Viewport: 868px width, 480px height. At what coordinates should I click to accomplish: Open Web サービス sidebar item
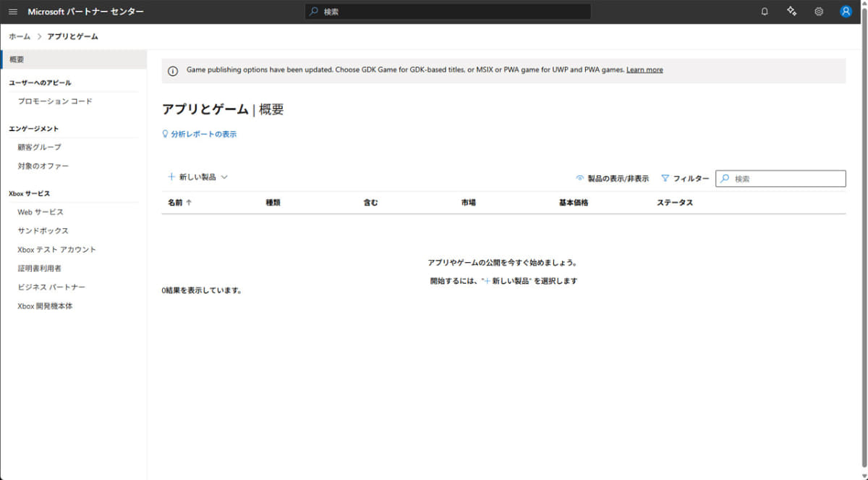click(x=41, y=212)
